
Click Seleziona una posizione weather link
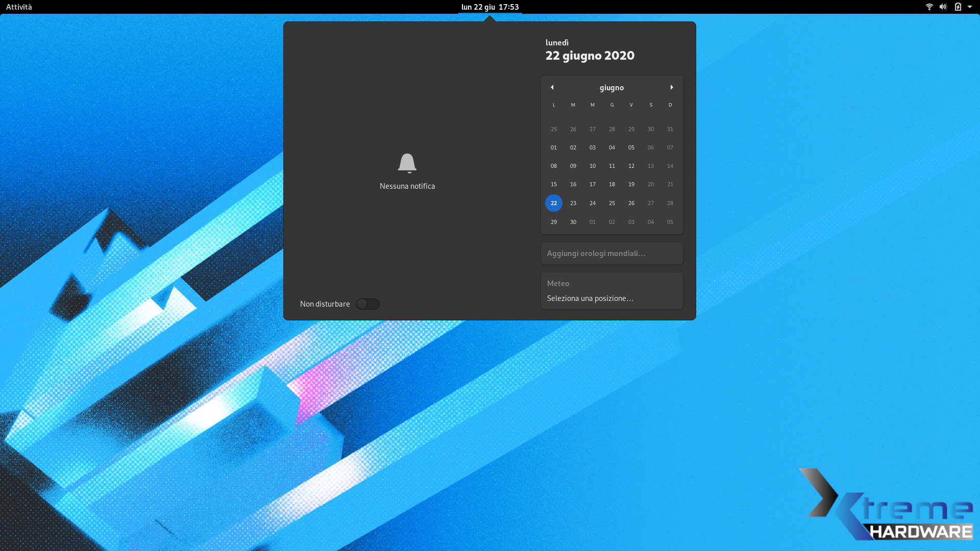click(x=590, y=298)
